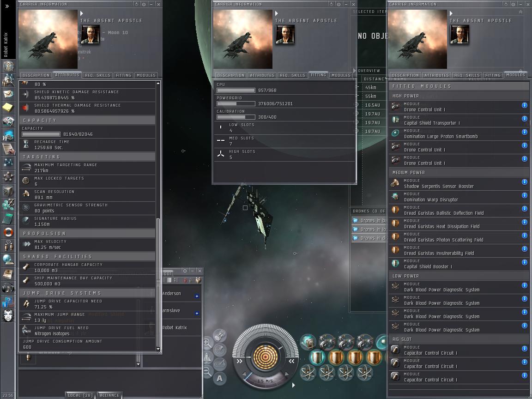This screenshot has height=399, width=532.
Task: Show info for Dread Guristas Invulnerability Field
Action: pos(524,249)
